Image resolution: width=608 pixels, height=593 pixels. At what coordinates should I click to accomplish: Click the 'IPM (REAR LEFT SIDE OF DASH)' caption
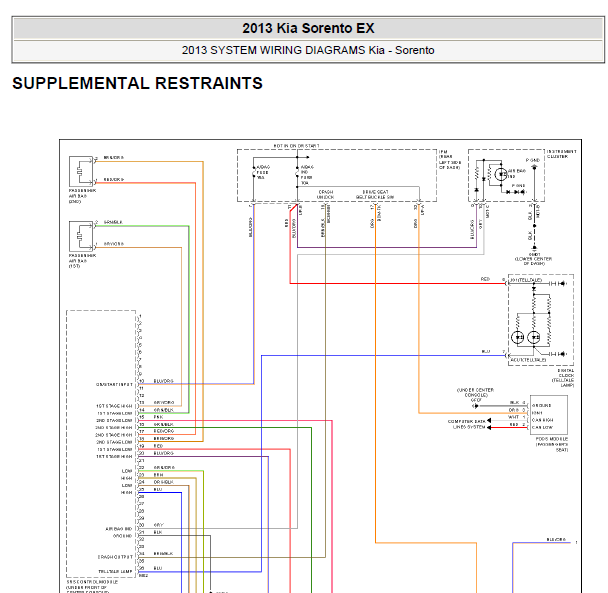[450, 160]
